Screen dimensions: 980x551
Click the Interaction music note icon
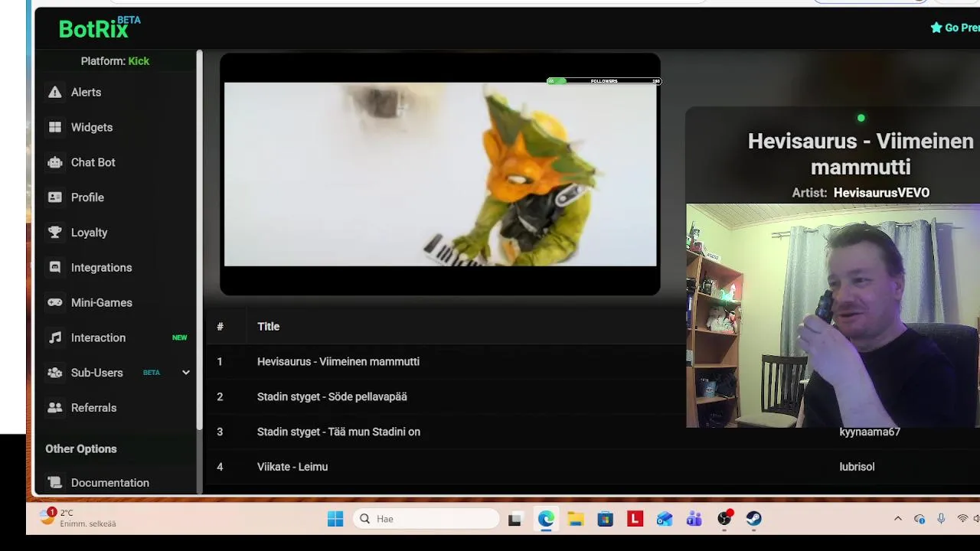point(54,337)
